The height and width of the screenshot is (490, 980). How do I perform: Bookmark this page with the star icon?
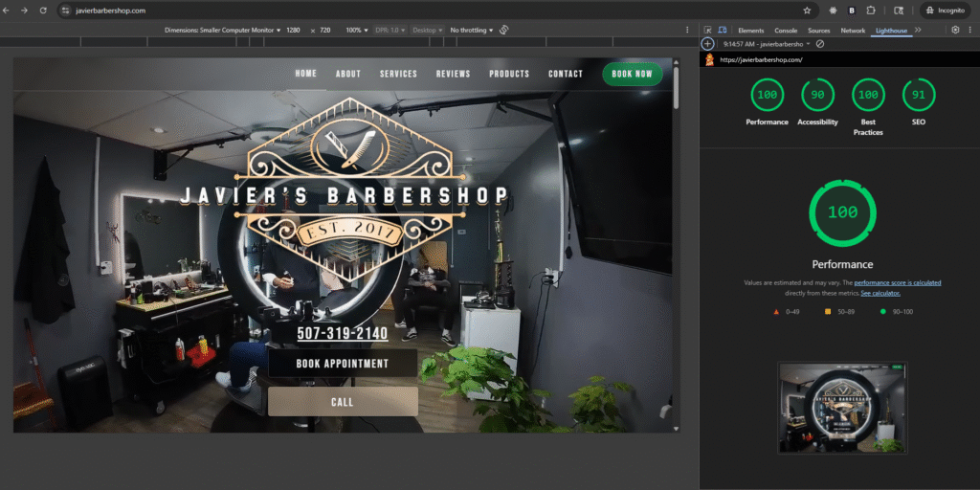807,10
